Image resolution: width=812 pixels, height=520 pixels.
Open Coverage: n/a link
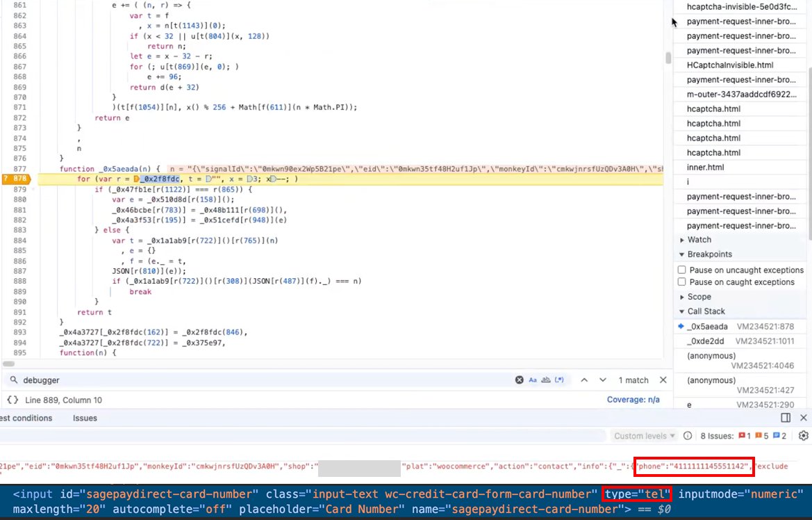click(x=633, y=400)
